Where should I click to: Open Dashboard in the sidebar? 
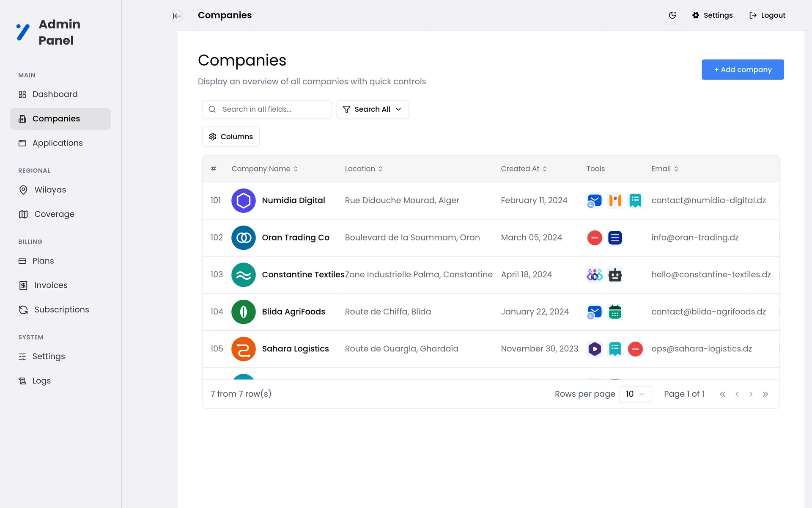point(60,94)
